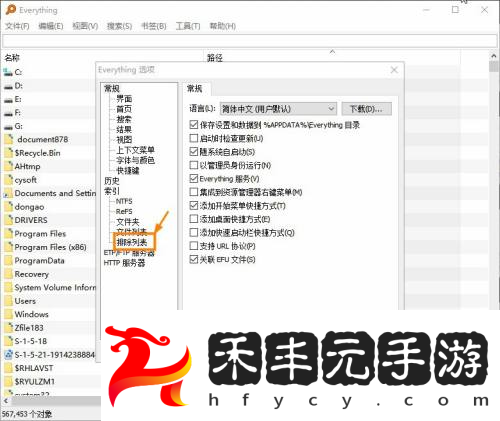Select 快捷键 in options tree
This screenshot has width=500, height=421.
click(x=128, y=171)
